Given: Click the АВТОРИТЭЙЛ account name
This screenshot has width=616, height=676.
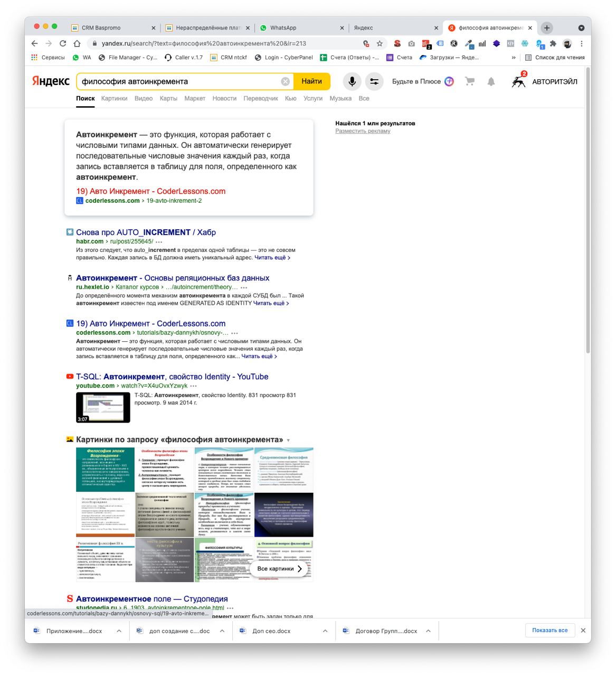Looking at the screenshot, I should coord(554,81).
